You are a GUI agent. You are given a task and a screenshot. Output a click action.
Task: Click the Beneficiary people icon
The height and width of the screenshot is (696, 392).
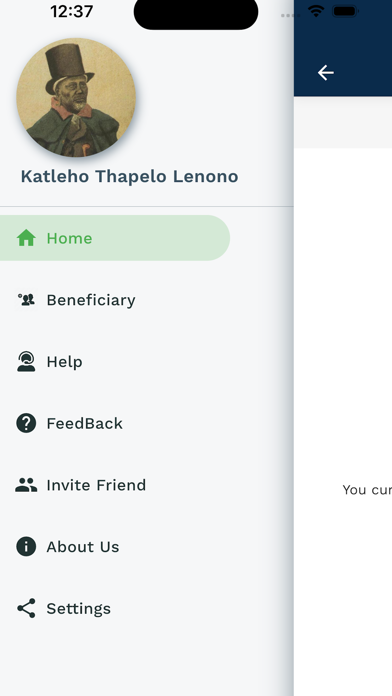(x=26, y=300)
